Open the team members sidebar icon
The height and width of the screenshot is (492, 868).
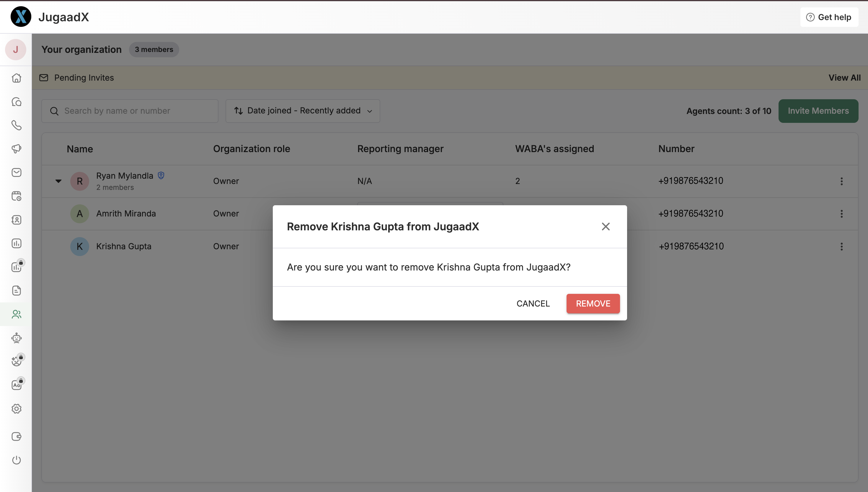click(16, 314)
